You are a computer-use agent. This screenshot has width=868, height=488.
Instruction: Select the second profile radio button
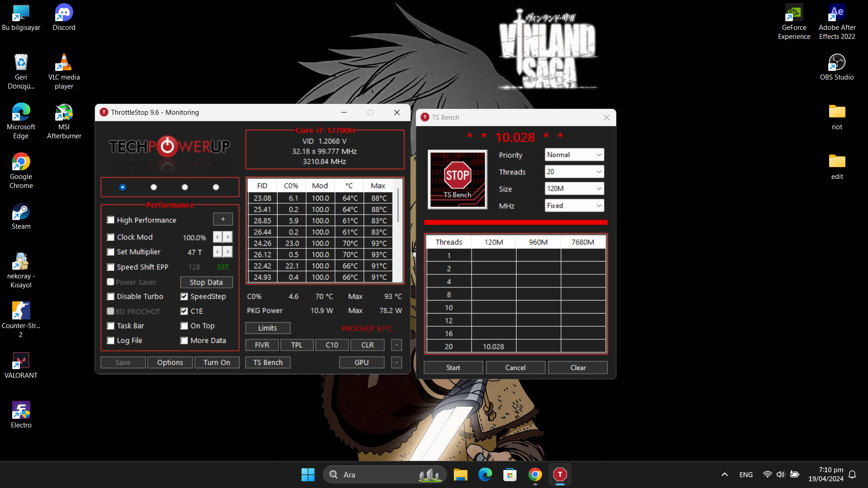pos(154,187)
